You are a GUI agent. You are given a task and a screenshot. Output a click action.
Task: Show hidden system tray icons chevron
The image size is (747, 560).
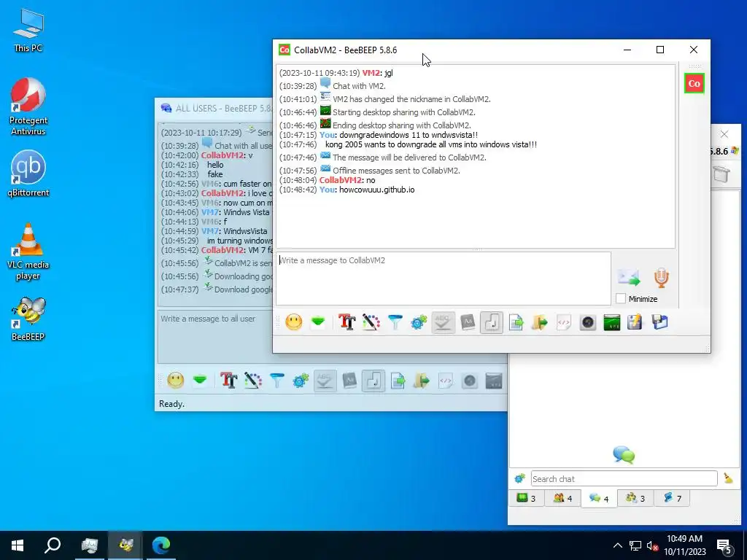(x=617, y=545)
